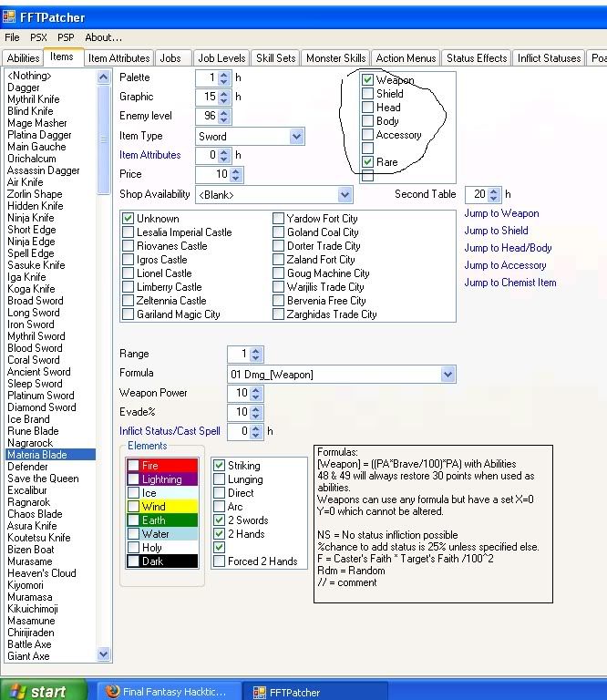Check Goug Machine City checkbox

pos(278,273)
